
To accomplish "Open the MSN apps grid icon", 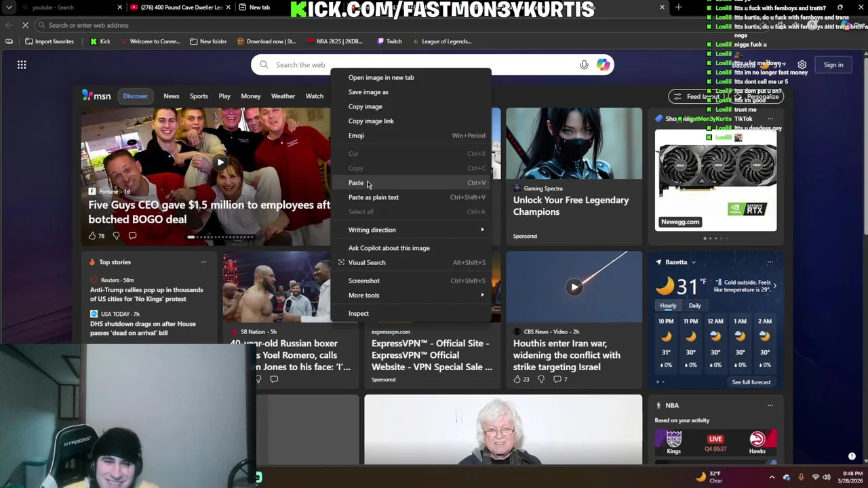I will tap(22, 64).
